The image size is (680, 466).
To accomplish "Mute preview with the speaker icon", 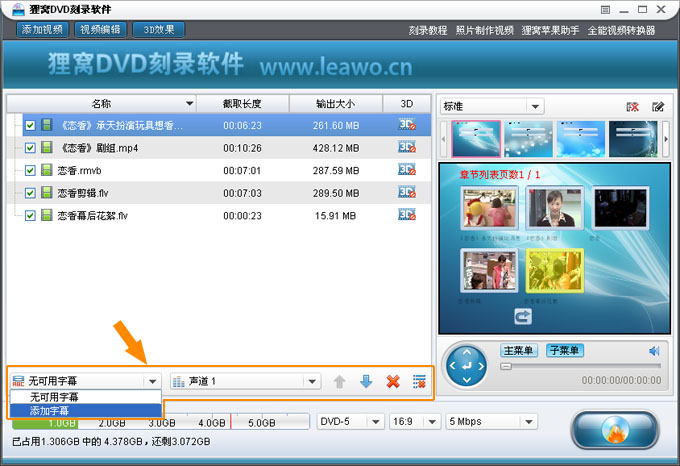I will click(x=654, y=351).
